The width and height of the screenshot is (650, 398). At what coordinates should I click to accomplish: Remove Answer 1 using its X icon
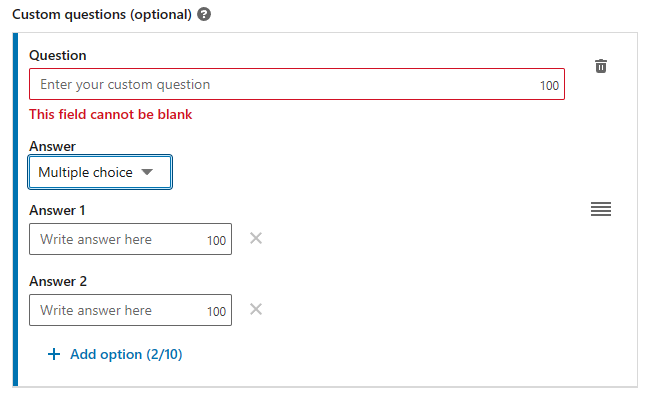256,238
